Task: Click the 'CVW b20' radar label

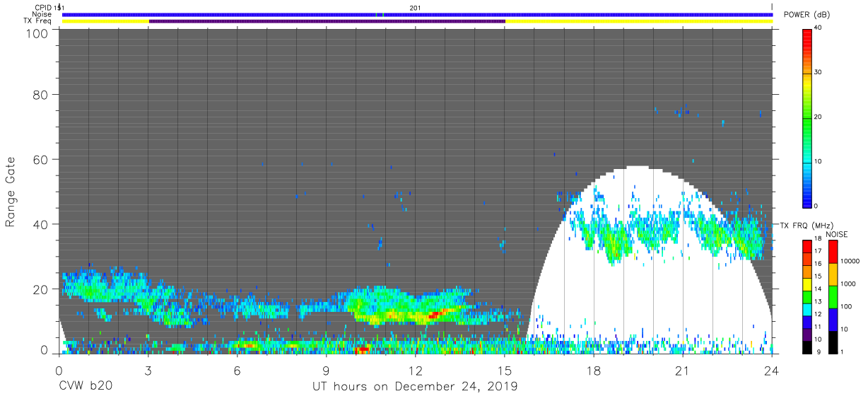Action: (x=85, y=387)
